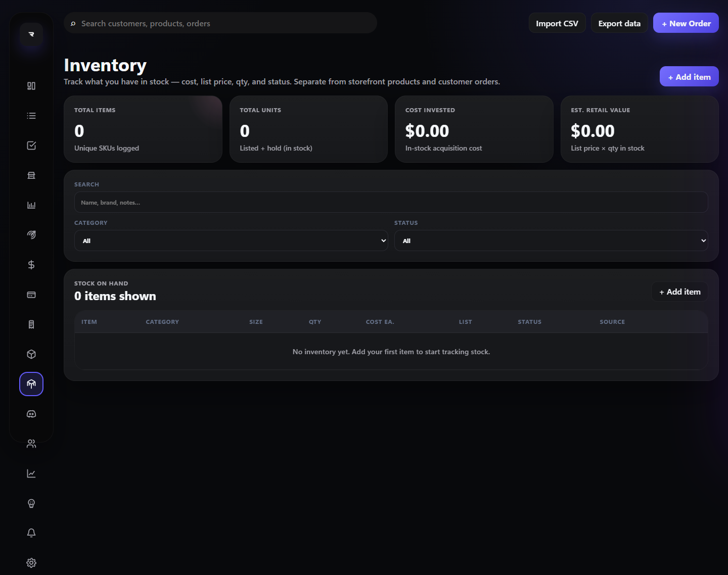Click the LIST column header
Viewport: 728px width, 575px height.
coord(466,322)
